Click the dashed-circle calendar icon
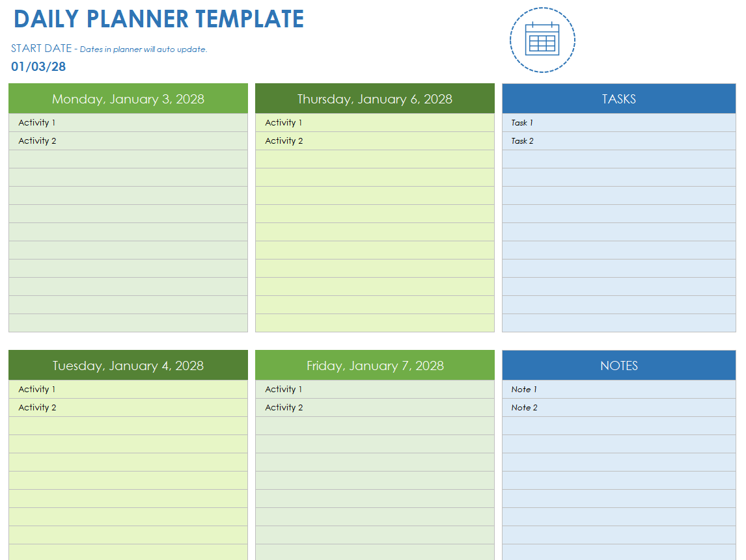The height and width of the screenshot is (560, 746). [542, 40]
